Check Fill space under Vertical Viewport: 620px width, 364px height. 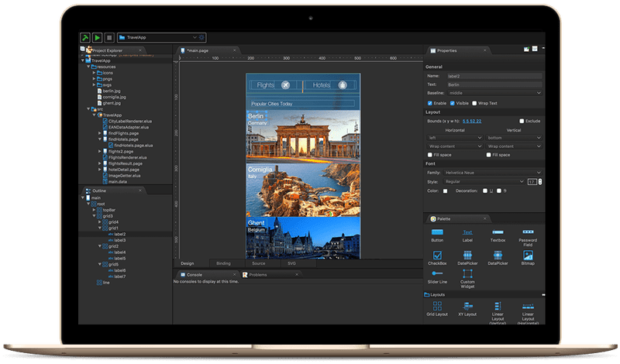[489, 155]
